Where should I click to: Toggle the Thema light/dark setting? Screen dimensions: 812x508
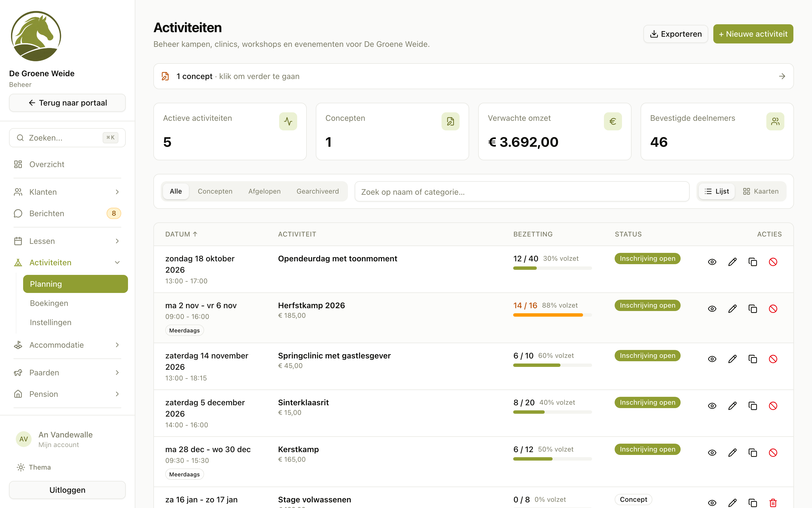[x=34, y=467]
